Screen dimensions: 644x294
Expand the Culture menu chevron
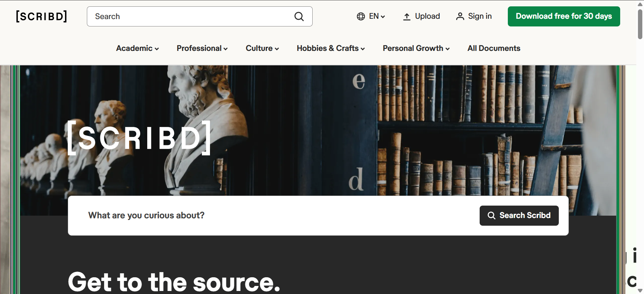tap(277, 49)
